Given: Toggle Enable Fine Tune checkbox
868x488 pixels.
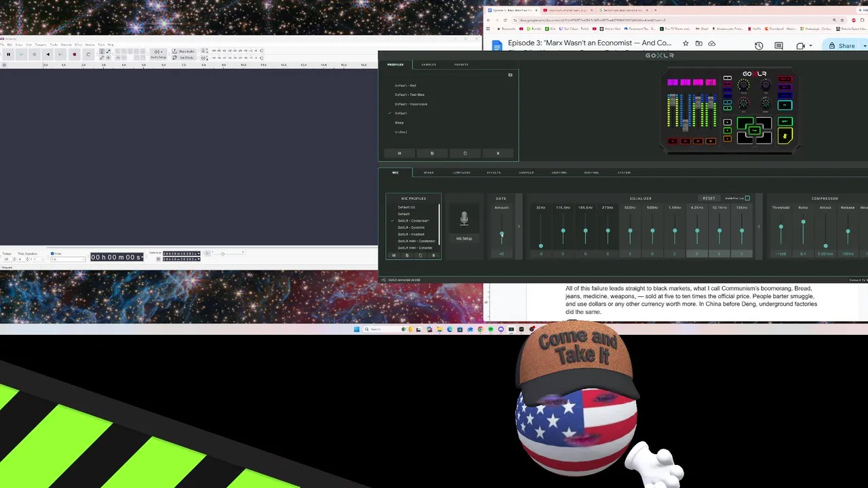Looking at the screenshot, I should pyautogui.click(x=747, y=199).
